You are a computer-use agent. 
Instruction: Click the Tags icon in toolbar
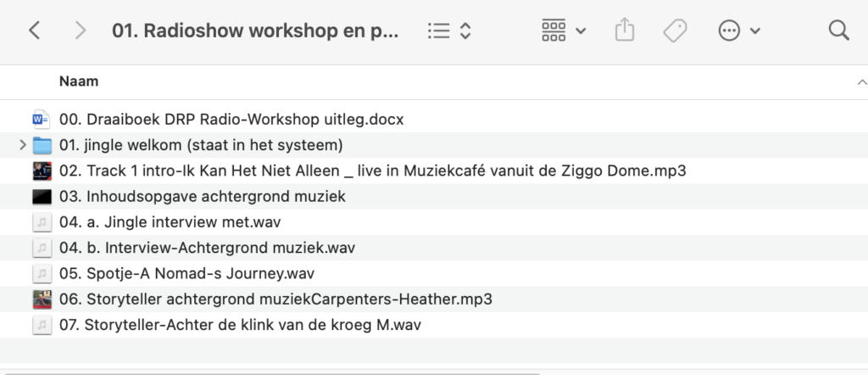point(675,31)
